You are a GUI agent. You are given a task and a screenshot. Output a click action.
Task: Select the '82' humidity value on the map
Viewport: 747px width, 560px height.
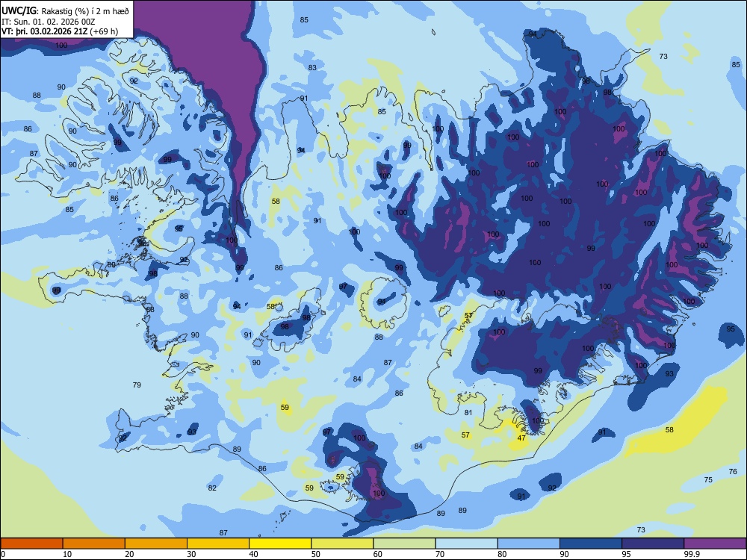tap(212, 488)
